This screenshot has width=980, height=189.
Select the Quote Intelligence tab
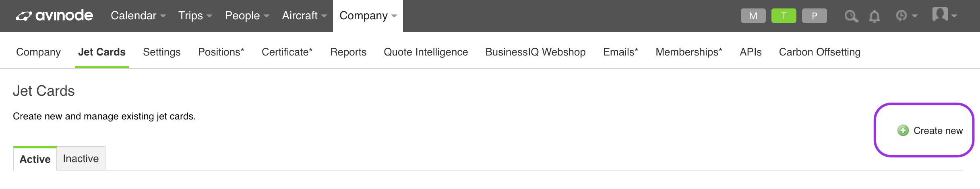(426, 52)
